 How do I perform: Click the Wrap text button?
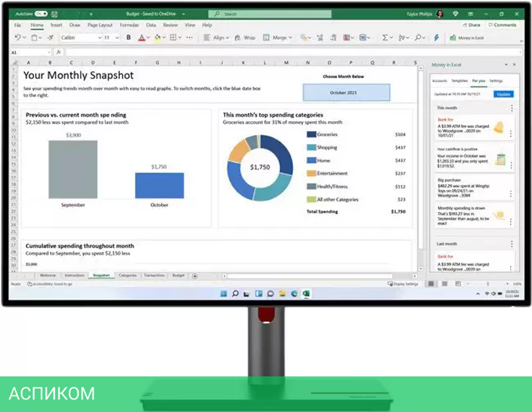(x=245, y=38)
